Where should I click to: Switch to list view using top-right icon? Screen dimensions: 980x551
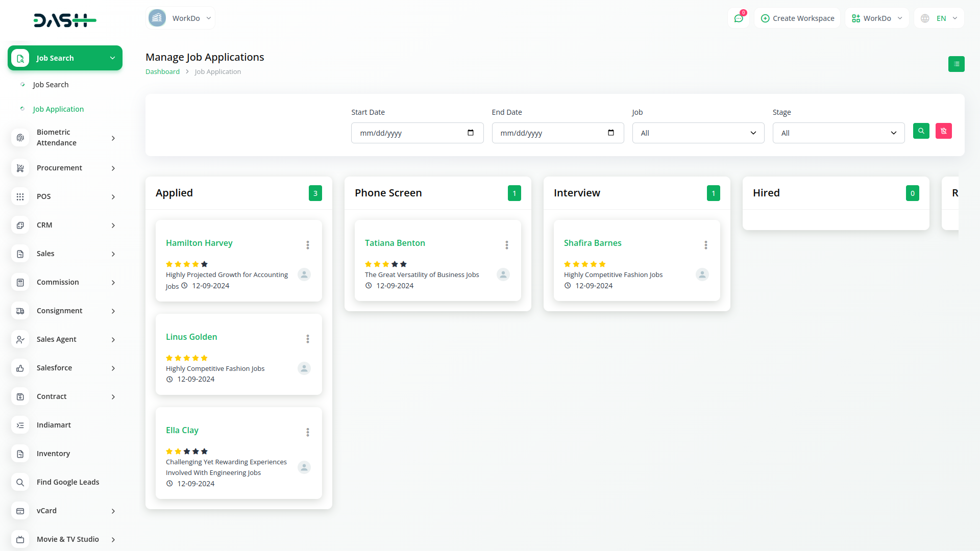[x=956, y=64]
